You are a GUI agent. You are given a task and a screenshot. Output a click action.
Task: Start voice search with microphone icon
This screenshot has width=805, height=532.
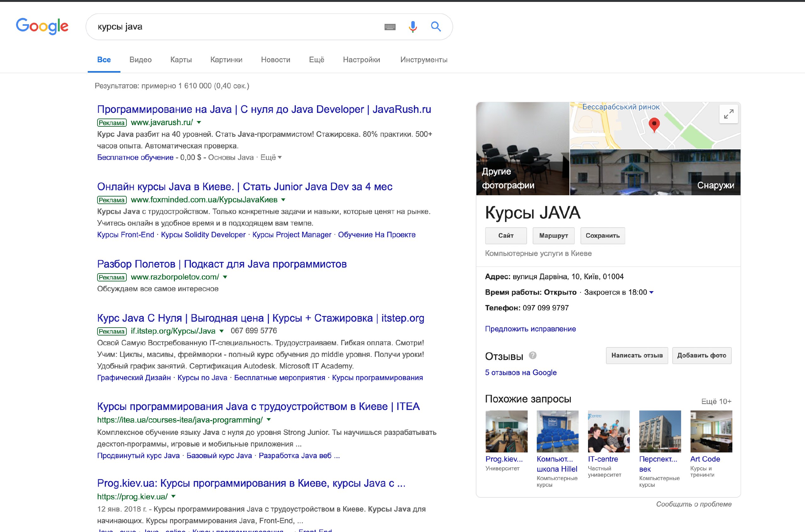(x=413, y=27)
